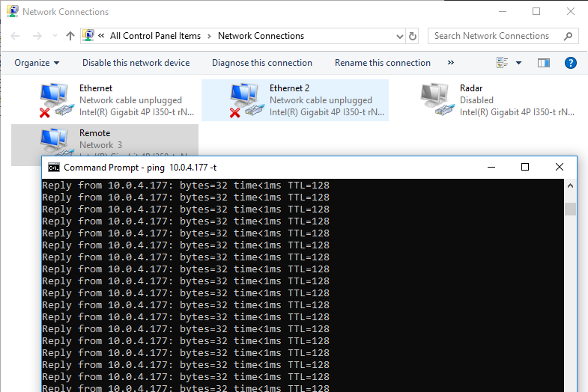Click 'Network 3' status under Remote
This screenshot has width=588, height=392.
[100, 145]
